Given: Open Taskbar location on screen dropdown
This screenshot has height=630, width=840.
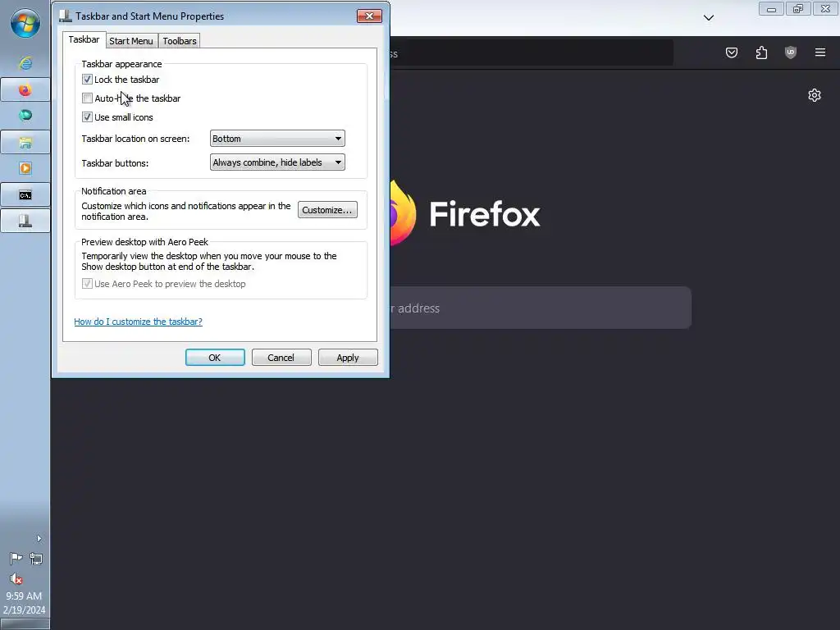Looking at the screenshot, I should click(x=277, y=138).
